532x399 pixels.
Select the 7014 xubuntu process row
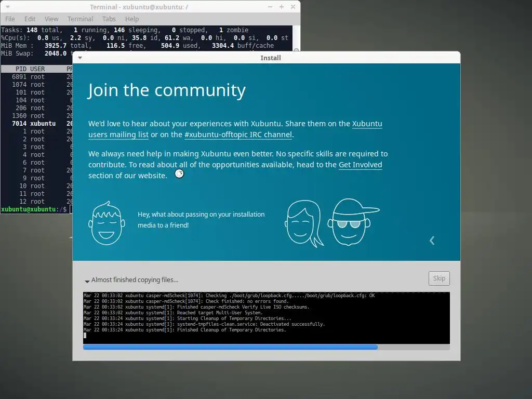(37, 124)
